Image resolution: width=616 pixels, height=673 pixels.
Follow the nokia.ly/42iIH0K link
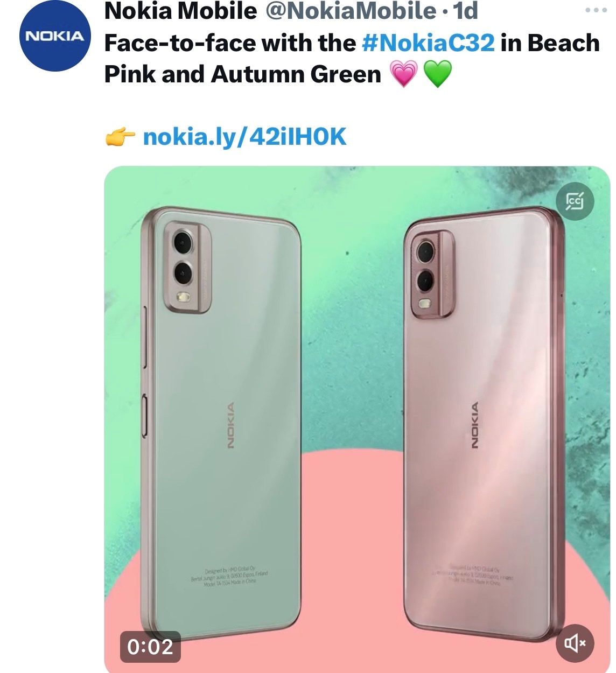[244, 137]
